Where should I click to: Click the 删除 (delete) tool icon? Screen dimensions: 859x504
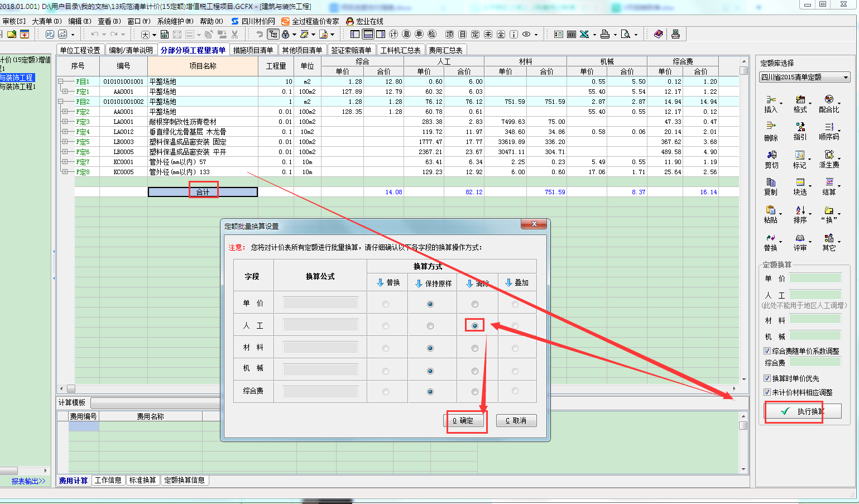coord(771,127)
